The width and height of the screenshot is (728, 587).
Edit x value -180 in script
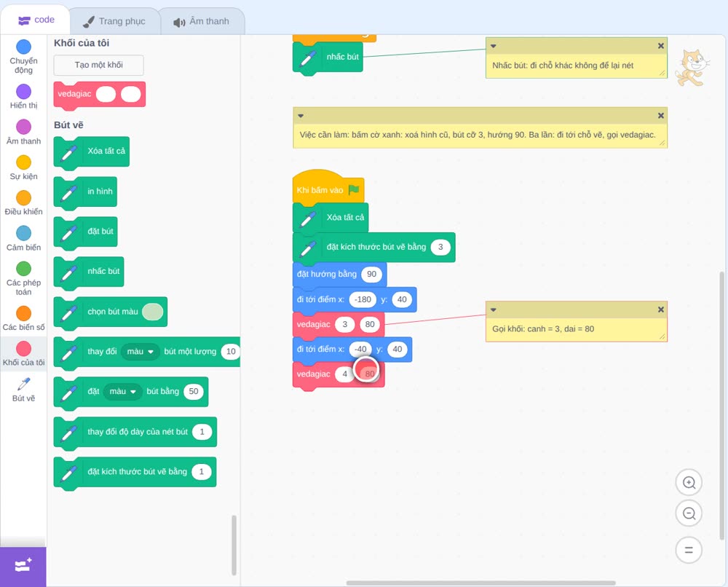click(363, 299)
